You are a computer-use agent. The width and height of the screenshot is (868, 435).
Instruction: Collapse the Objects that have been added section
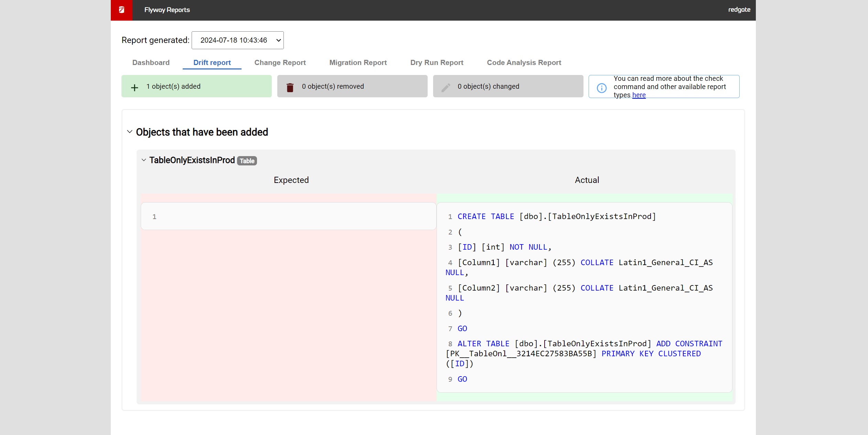click(x=130, y=132)
